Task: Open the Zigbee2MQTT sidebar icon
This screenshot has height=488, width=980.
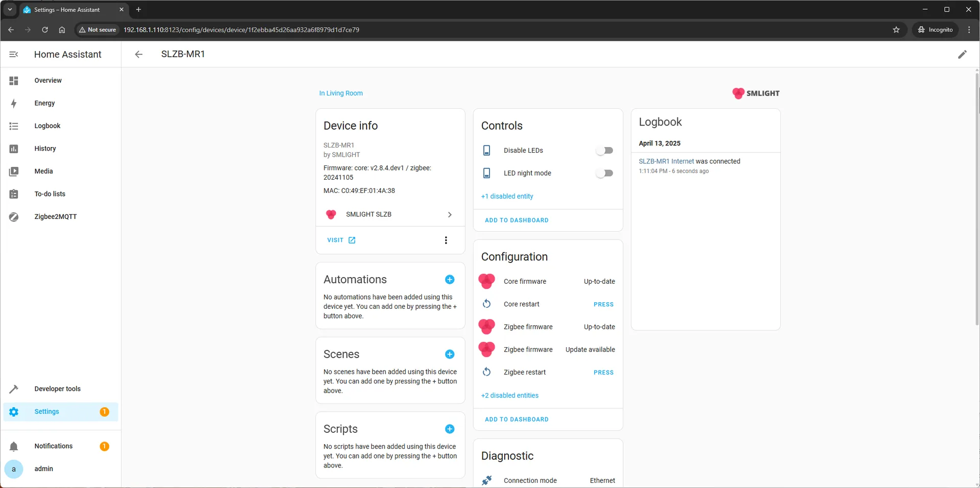Action: click(x=14, y=216)
